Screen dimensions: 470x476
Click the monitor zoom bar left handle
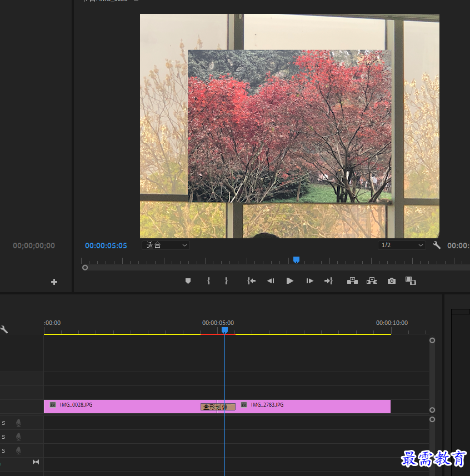(x=85, y=268)
